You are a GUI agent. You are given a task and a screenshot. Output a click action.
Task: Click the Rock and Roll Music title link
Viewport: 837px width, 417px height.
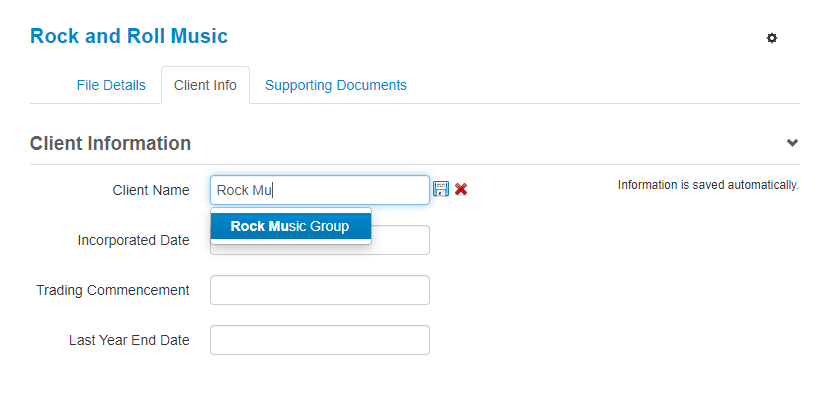point(129,36)
